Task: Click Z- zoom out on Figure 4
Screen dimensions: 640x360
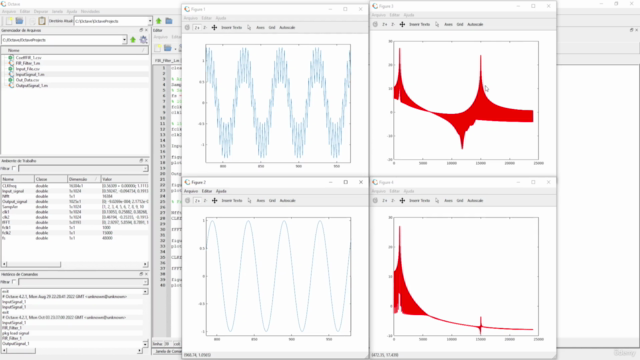Action: [393, 200]
